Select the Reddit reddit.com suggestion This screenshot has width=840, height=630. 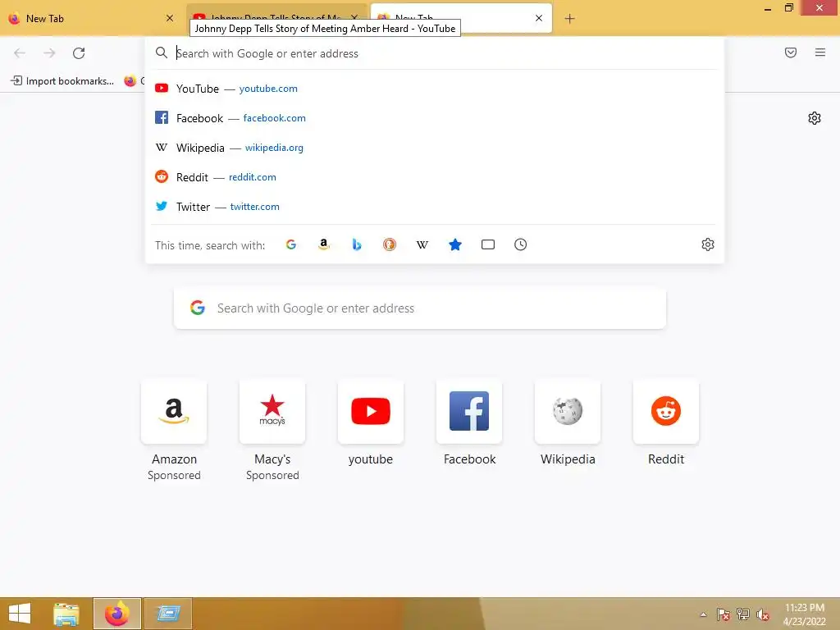coord(435,177)
